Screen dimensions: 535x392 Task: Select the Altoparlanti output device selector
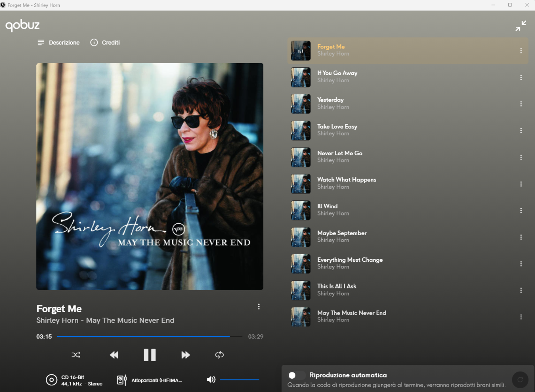[150, 380]
